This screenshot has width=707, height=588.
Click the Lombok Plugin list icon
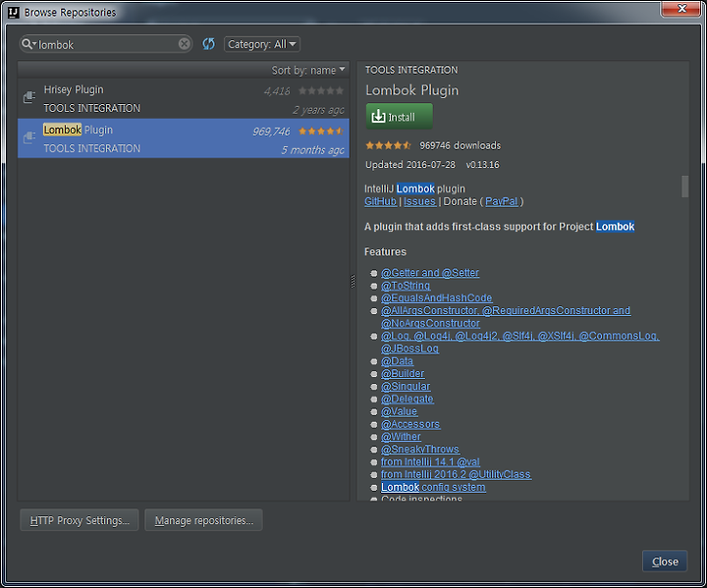29,136
